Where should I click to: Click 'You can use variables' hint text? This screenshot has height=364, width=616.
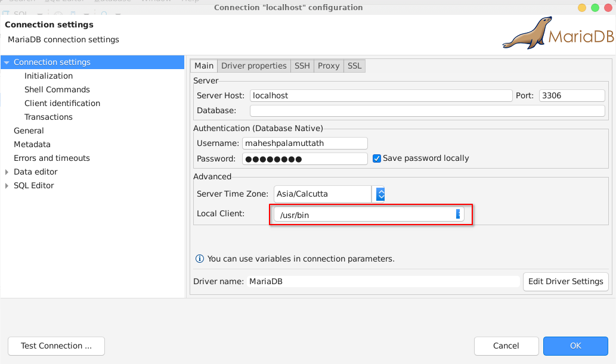point(301,259)
